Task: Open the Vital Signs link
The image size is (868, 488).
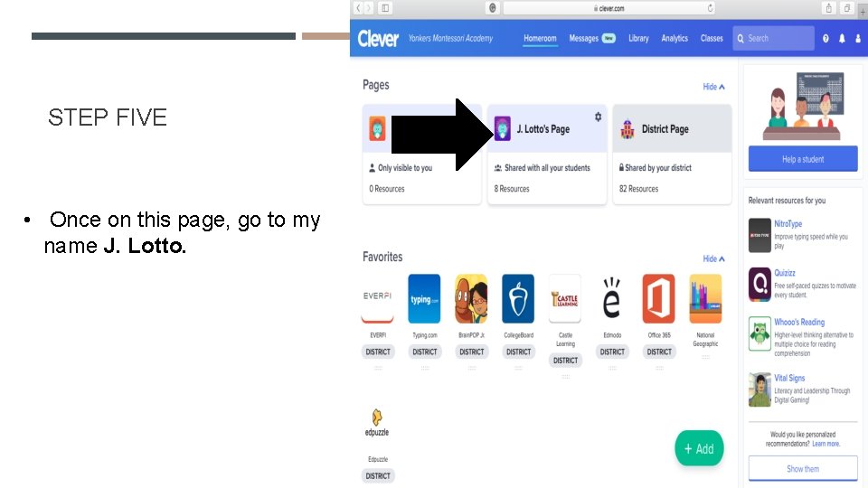Action: [x=789, y=378]
